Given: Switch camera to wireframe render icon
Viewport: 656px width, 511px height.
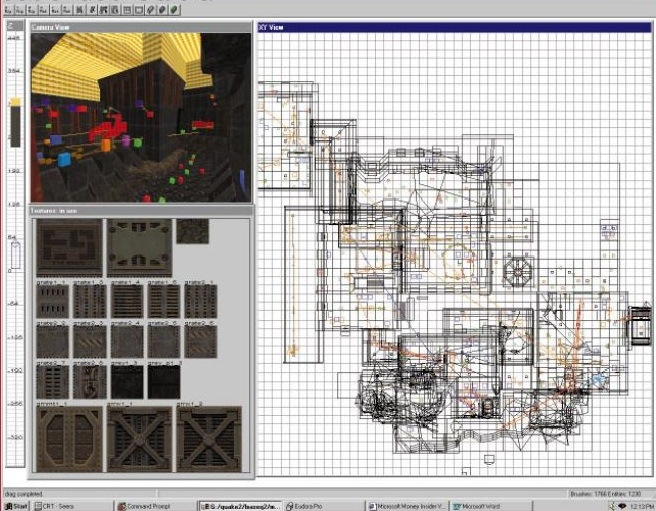Looking at the screenshot, I should pos(150,10).
